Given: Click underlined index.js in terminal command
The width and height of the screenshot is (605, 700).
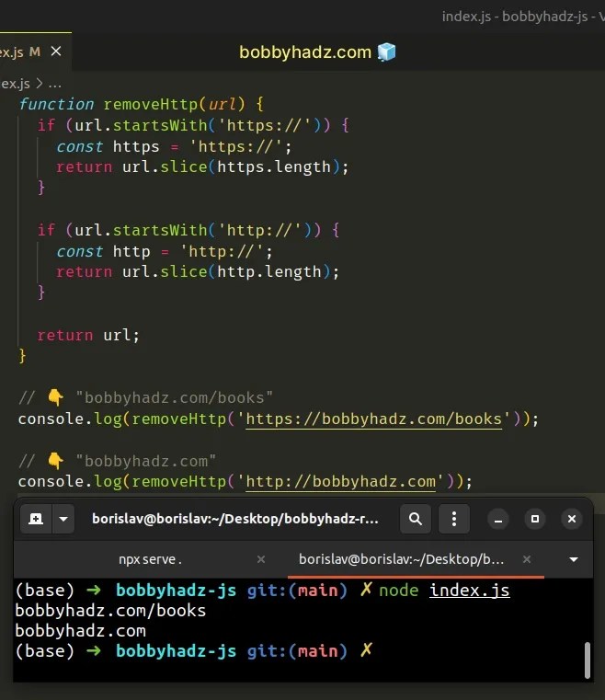Looking at the screenshot, I should coord(469,591).
